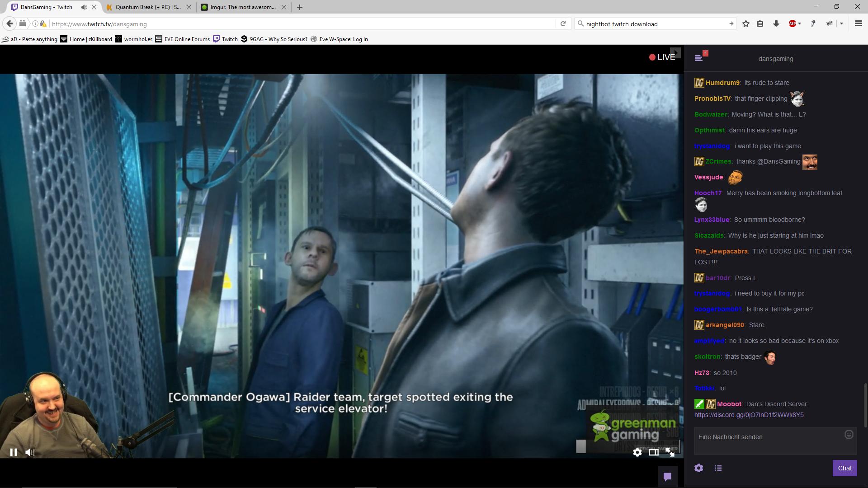Open the video player settings gear

coord(637,452)
